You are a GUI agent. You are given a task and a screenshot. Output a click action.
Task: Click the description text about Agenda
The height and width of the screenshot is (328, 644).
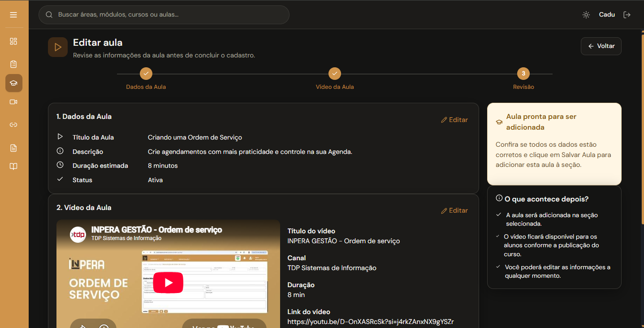(250, 152)
